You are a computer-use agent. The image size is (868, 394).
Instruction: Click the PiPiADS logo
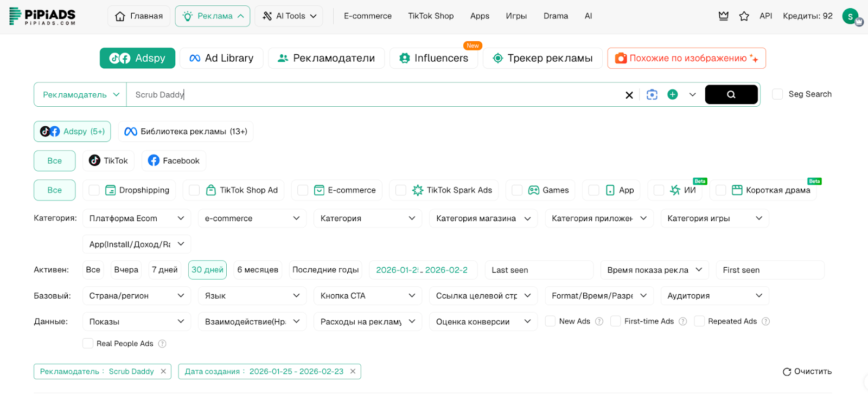point(42,16)
